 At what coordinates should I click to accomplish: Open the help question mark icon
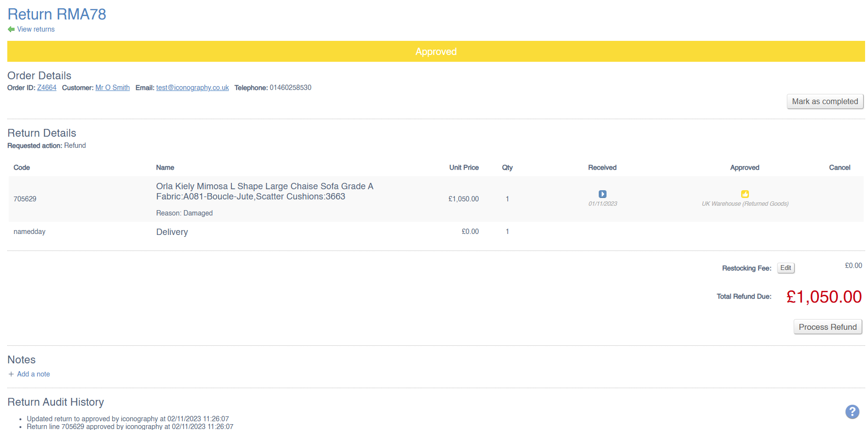(852, 412)
